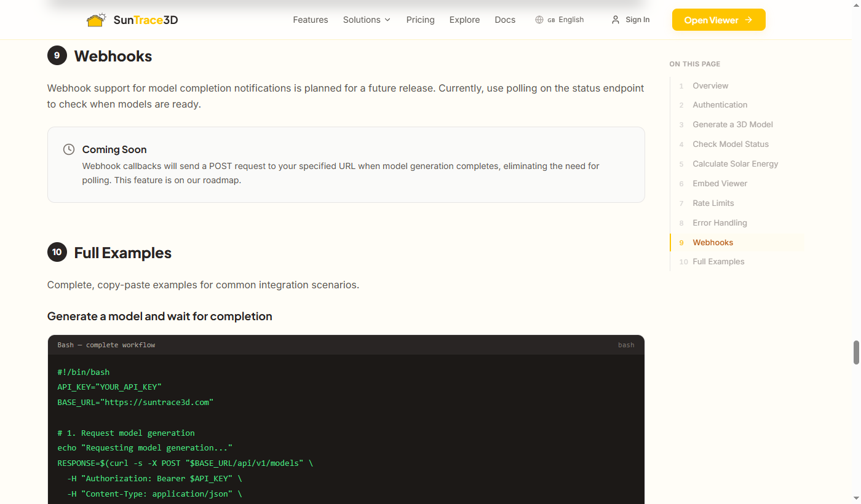Switch to the Explore section
The image size is (861, 504).
click(464, 19)
